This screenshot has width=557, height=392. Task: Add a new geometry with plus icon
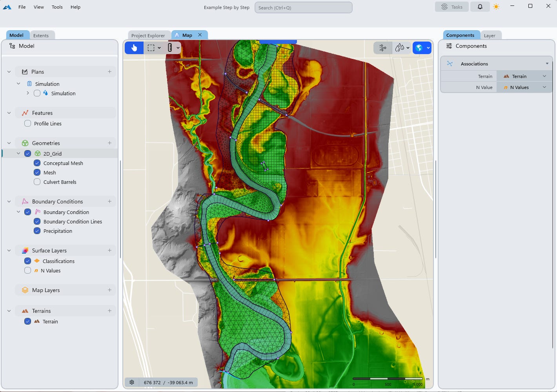pos(109,143)
